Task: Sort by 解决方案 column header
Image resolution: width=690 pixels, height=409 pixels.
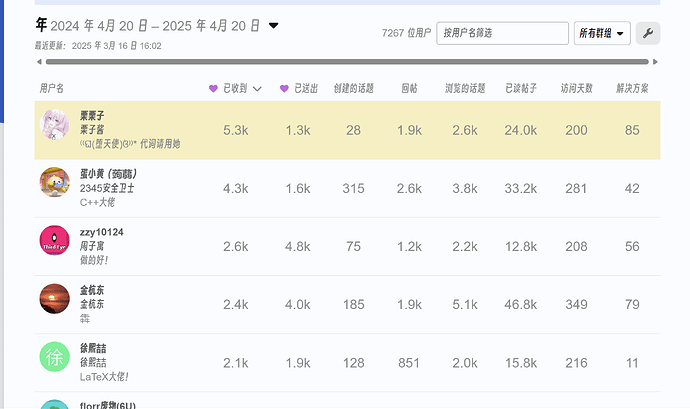Action: pos(632,88)
